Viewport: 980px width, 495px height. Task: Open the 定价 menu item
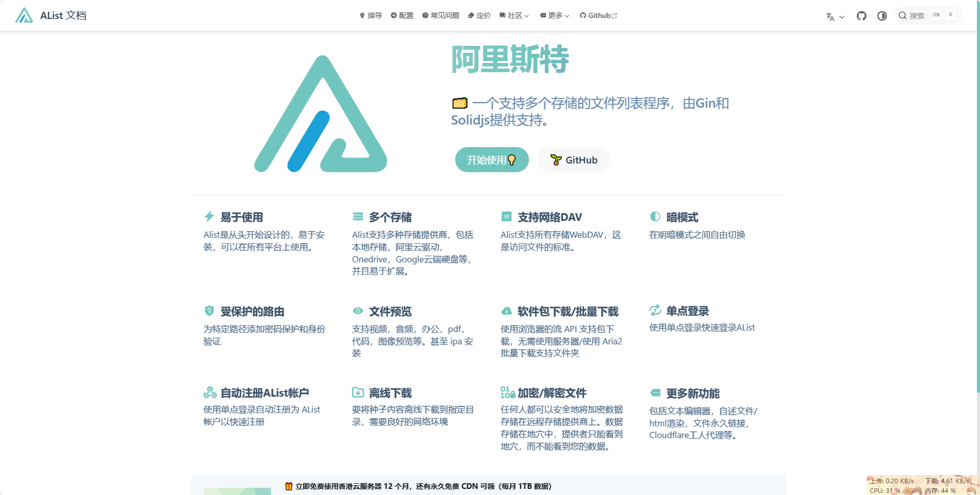coord(479,15)
